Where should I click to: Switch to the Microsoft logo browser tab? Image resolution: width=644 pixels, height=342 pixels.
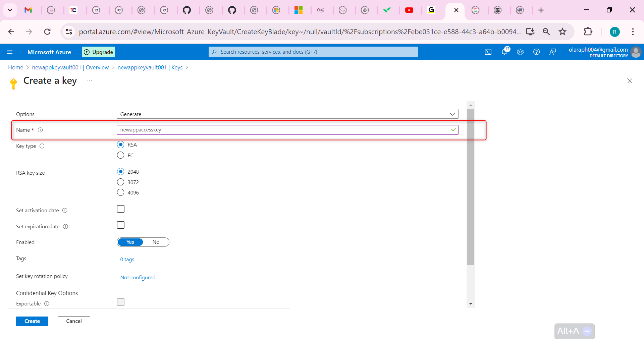pos(299,10)
